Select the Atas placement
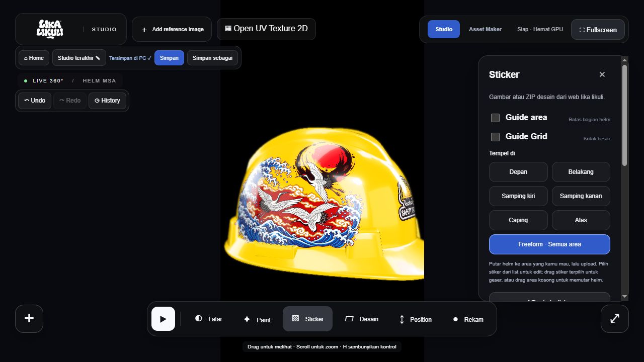 tap(581, 220)
